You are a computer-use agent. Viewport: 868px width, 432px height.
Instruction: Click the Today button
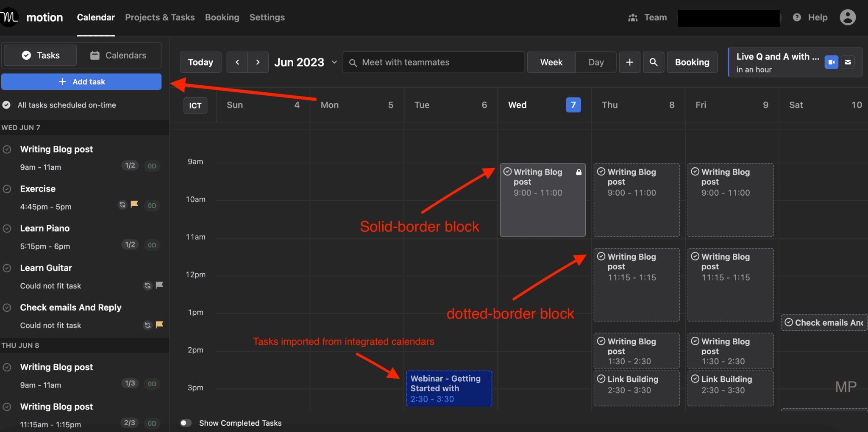click(200, 62)
